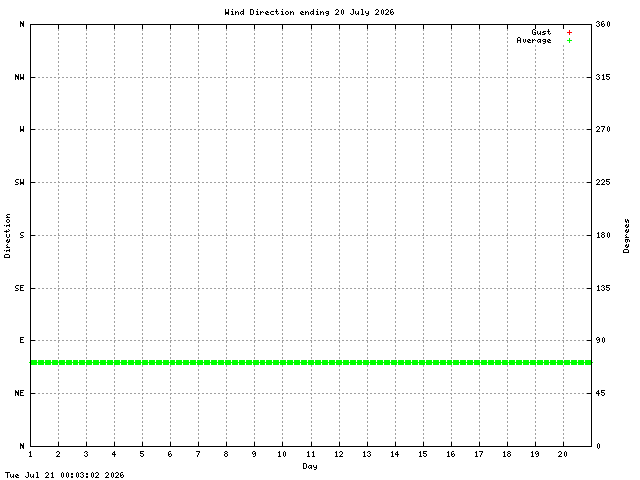Screen dimensions: 640x480
Task: Click the red Gust legend marker
Action: (569, 32)
